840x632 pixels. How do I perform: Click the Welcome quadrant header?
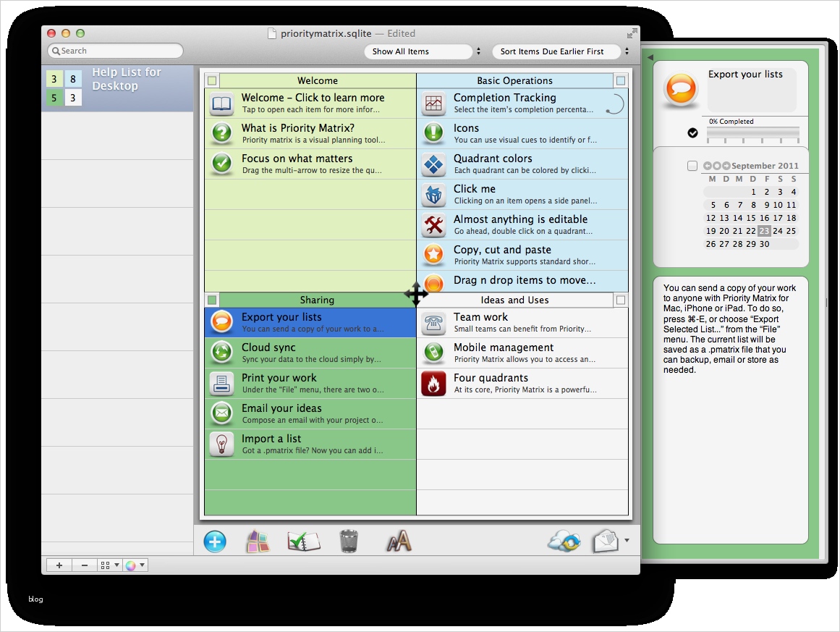[317, 81]
